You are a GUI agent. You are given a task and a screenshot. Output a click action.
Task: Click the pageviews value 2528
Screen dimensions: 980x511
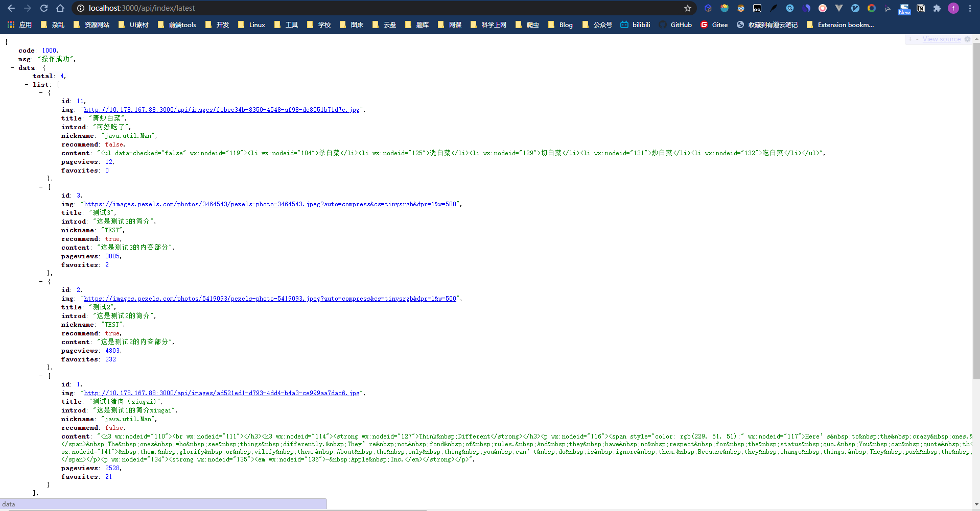pos(112,468)
